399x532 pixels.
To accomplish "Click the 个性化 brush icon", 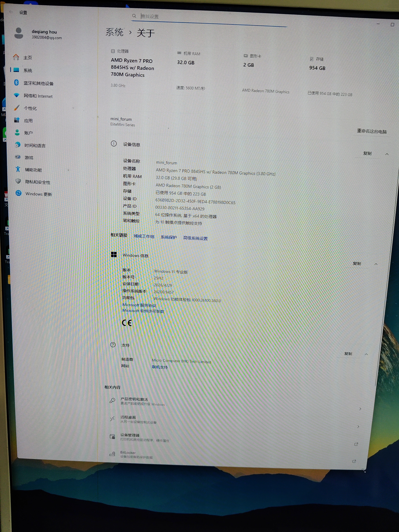I will click(17, 108).
